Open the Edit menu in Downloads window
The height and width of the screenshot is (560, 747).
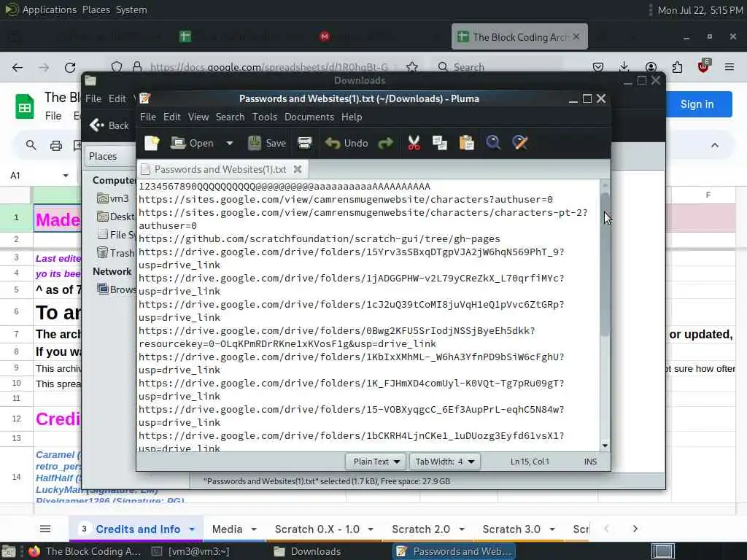(x=117, y=98)
